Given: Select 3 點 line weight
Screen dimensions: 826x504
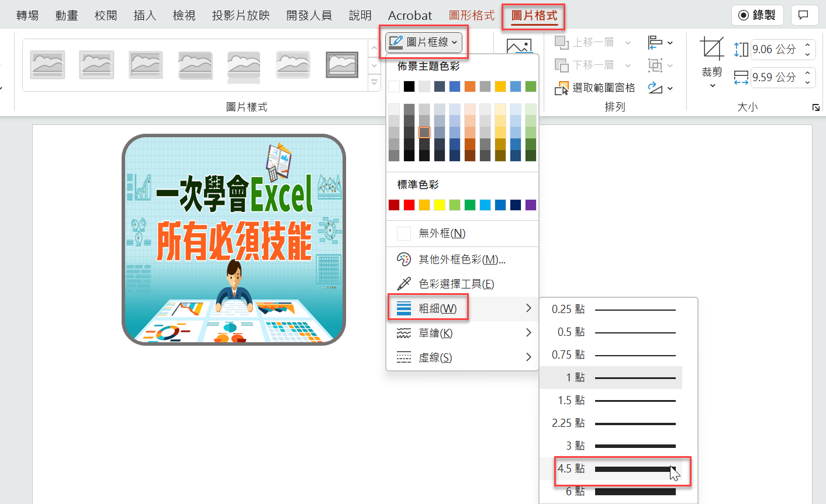Looking at the screenshot, I should 611,446.
